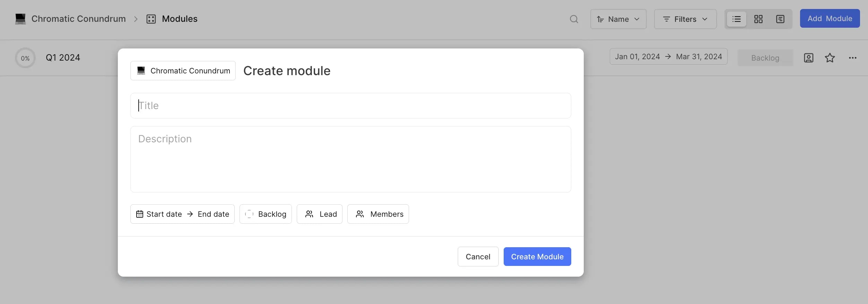Click the Modules breadcrumb

click(180, 19)
